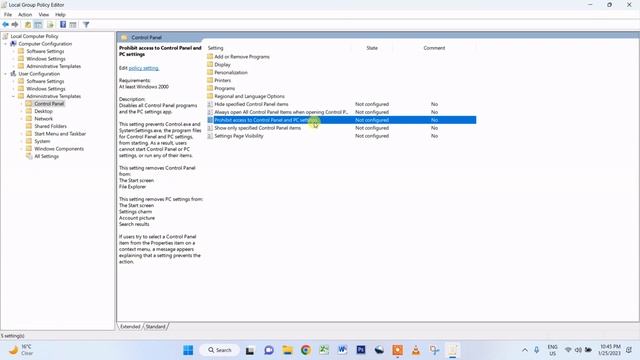640x360 pixels.
Task: Collapse the User Configuration node
Action: pyautogui.click(x=6, y=74)
